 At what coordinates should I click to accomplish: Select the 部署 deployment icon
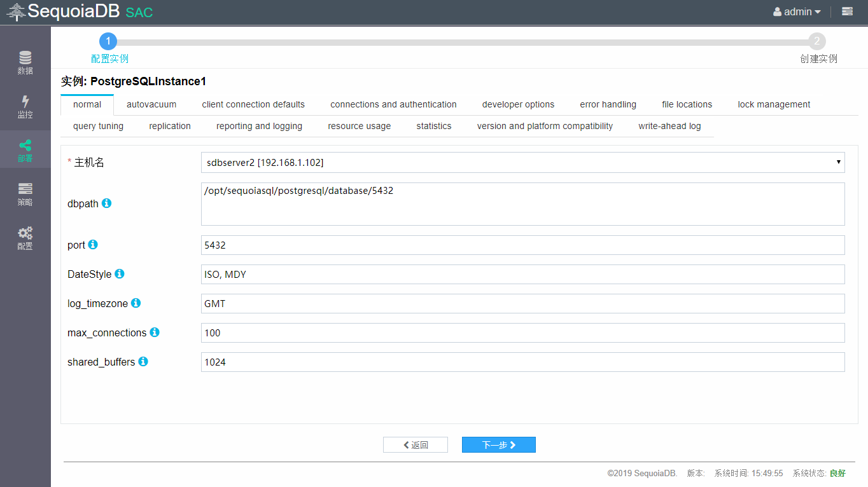25,149
